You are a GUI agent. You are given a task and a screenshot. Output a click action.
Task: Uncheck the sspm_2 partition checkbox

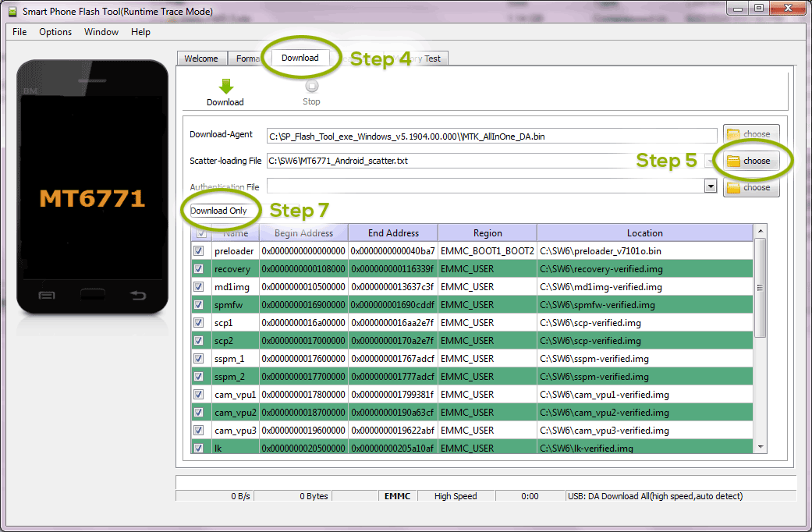click(x=199, y=377)
